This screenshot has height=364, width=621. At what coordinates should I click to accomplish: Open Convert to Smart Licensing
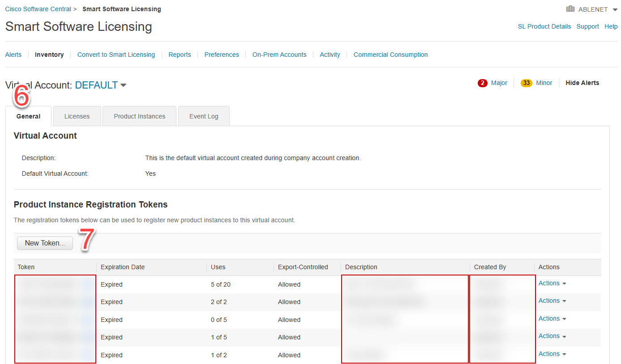click(116, 55)
